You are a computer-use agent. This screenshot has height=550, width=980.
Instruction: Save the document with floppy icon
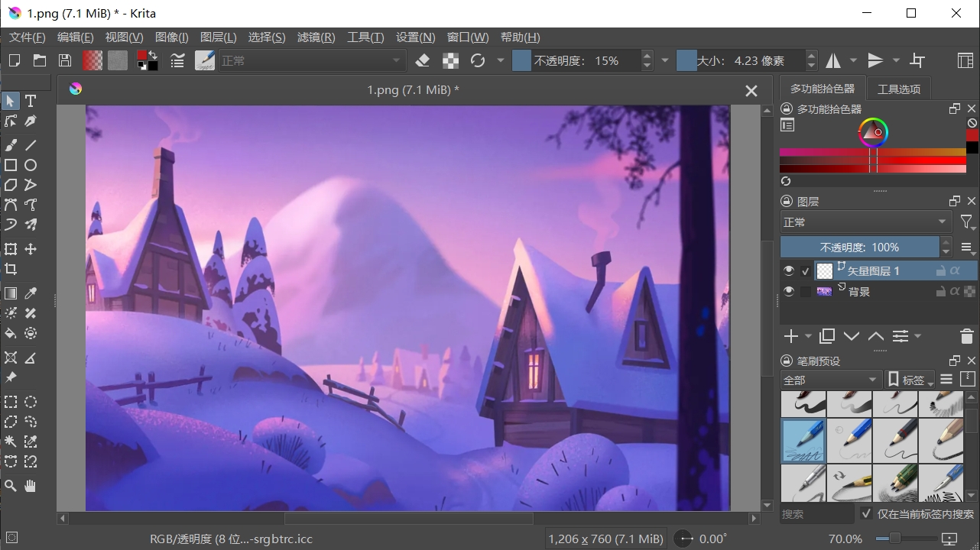(x=65, y=60)
